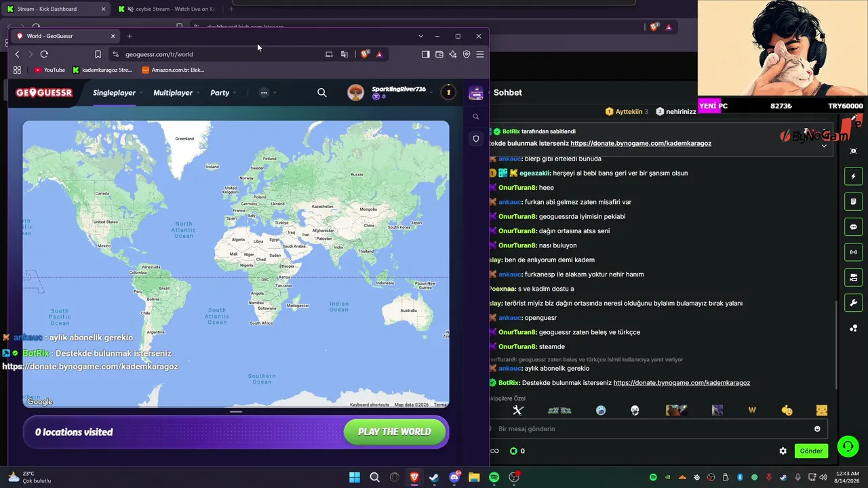
Task: Open the YouTube bookmark
Action: 50,70
